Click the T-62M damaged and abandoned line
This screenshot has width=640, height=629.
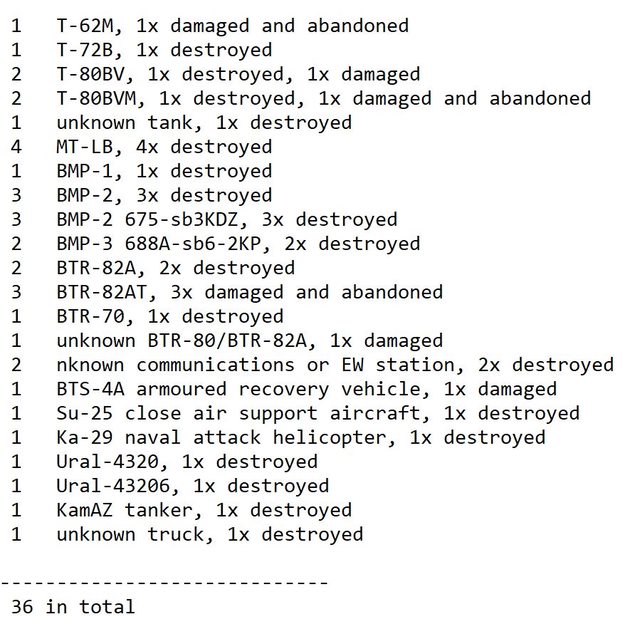pyautogui.click(x=232, y=26)
